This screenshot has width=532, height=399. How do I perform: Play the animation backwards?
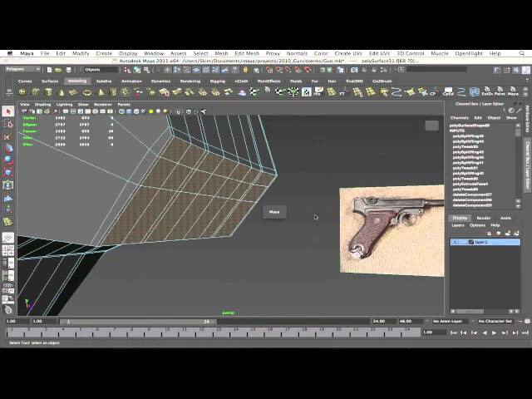[x=484, y=332]
